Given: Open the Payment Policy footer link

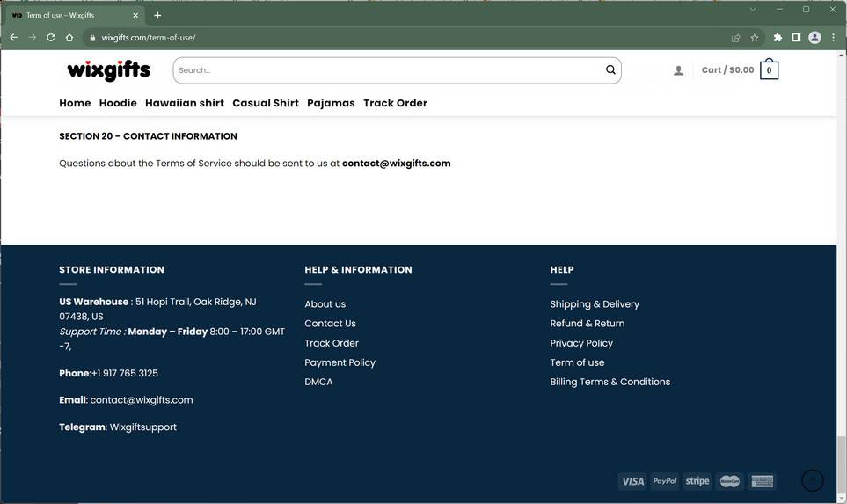Looking at the screenshot, I should pos(340,362).
